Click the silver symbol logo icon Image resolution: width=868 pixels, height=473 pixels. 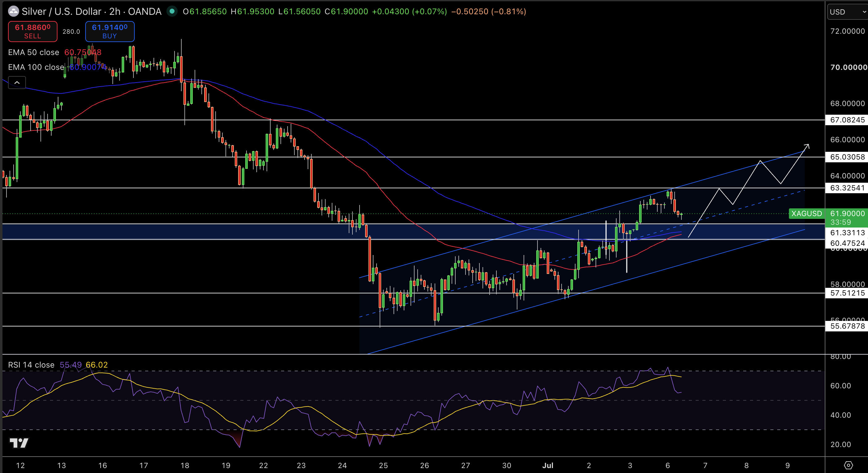point(14,11)
